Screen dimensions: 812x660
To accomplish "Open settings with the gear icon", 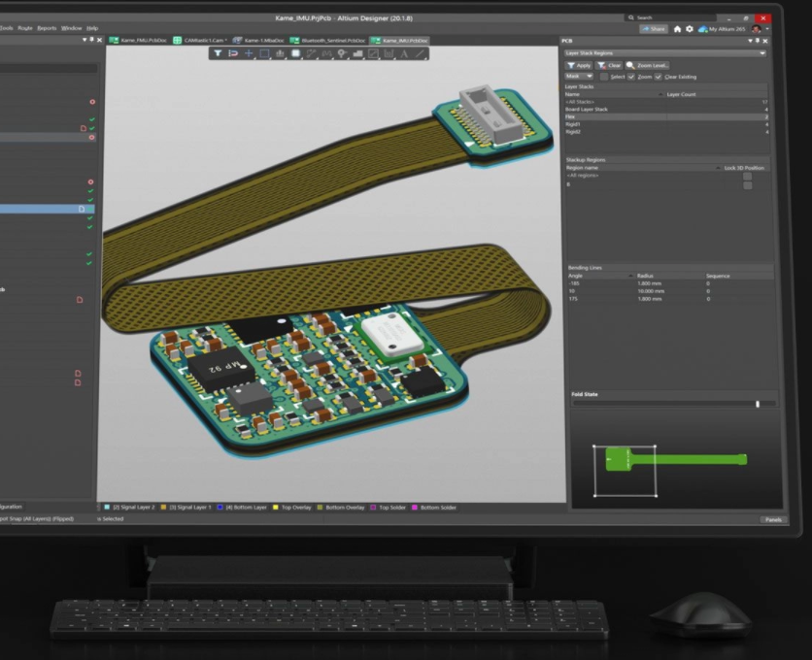I will (690, 29).
